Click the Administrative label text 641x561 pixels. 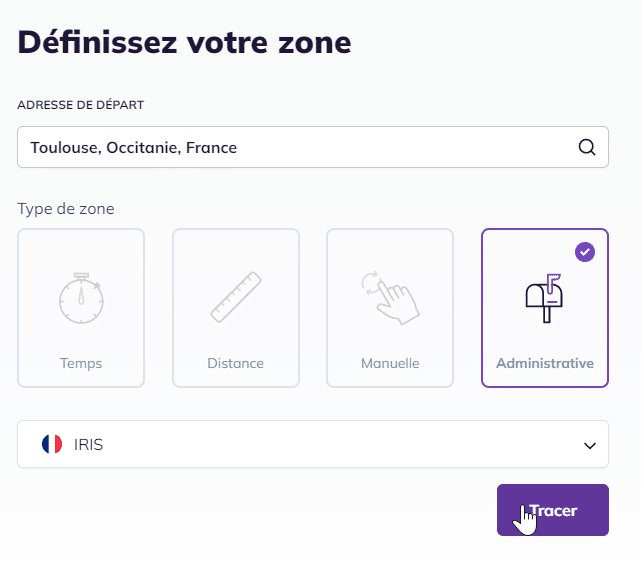(x=545, y=363)
